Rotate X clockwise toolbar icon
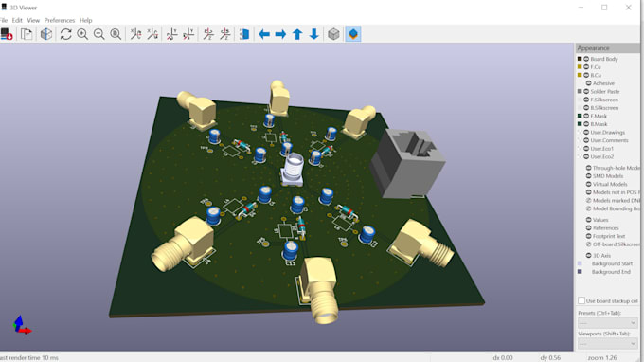Viewport: 644px width, 362px height. coord(135,34)
